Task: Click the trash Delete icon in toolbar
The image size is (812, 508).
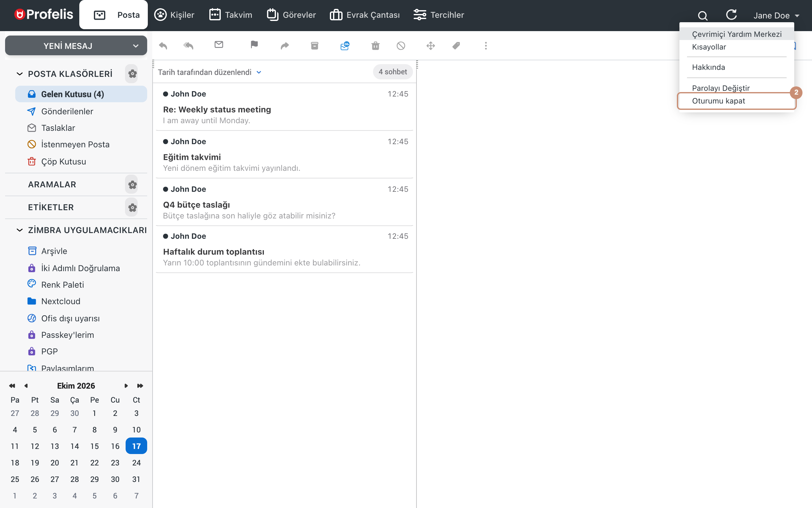Action: pyautogui.click(x=376, y=45)
